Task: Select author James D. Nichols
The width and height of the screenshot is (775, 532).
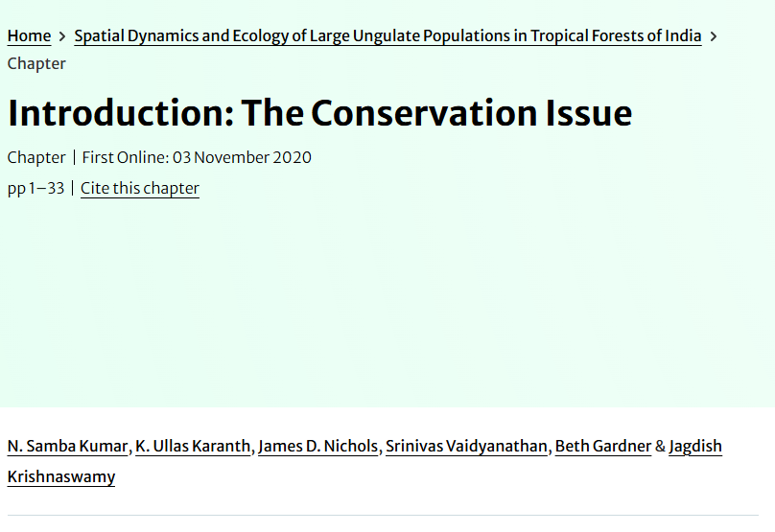Action: click(317, 446)
